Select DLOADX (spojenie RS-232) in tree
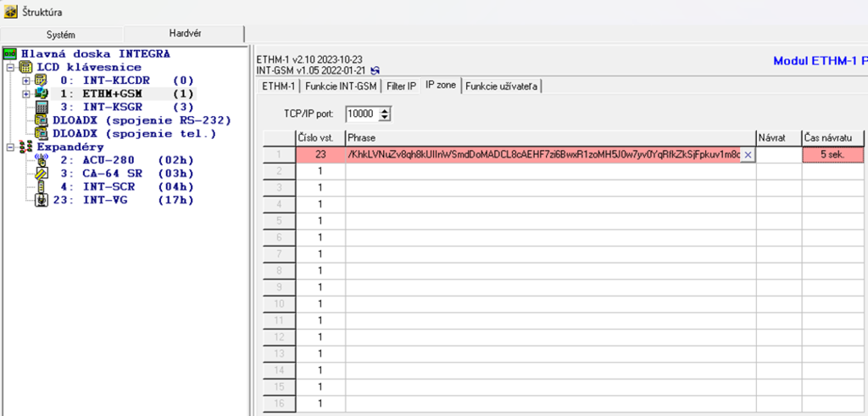Screen dimensions: 868x416 [141, 120]
